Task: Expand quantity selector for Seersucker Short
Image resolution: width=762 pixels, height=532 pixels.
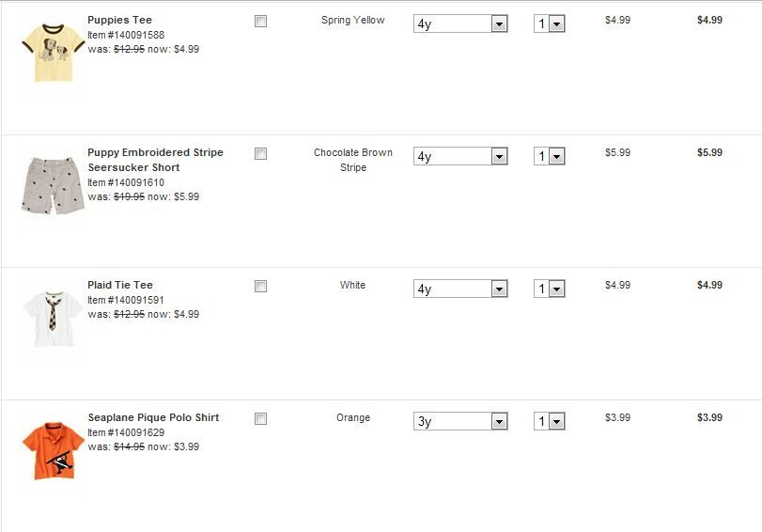Action: pos(550,156)
